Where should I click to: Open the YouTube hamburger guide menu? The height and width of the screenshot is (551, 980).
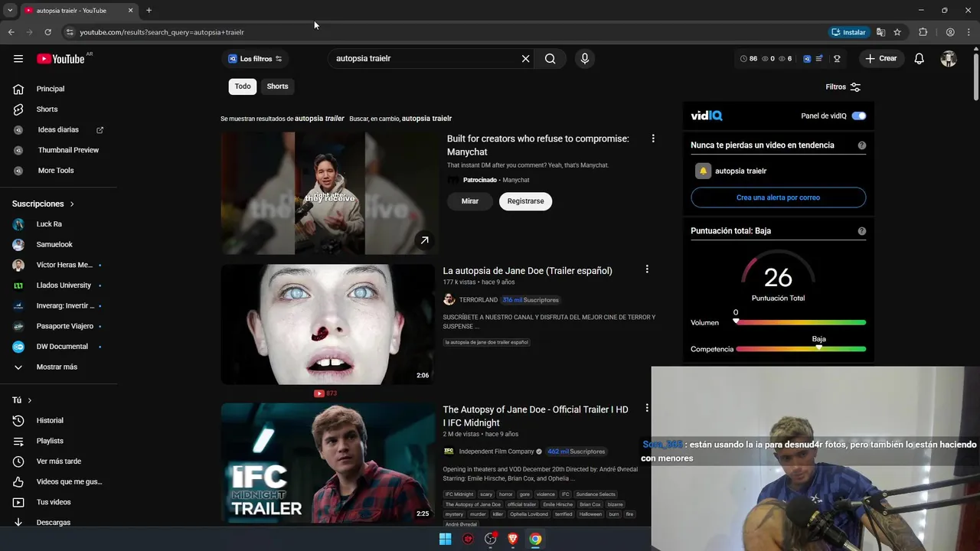tap(18, 59)
